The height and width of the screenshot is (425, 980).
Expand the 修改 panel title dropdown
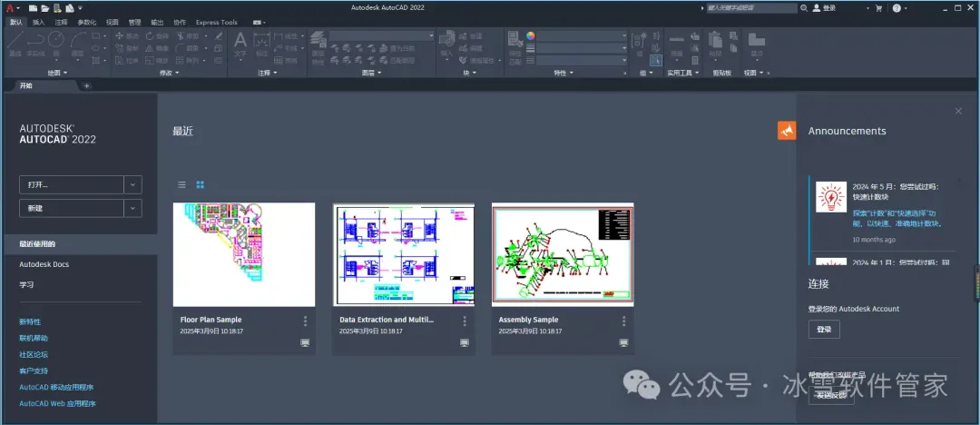tap(170, 74)
